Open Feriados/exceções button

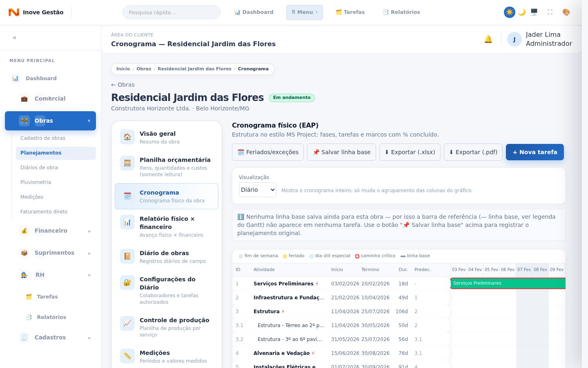click(268, 152)
